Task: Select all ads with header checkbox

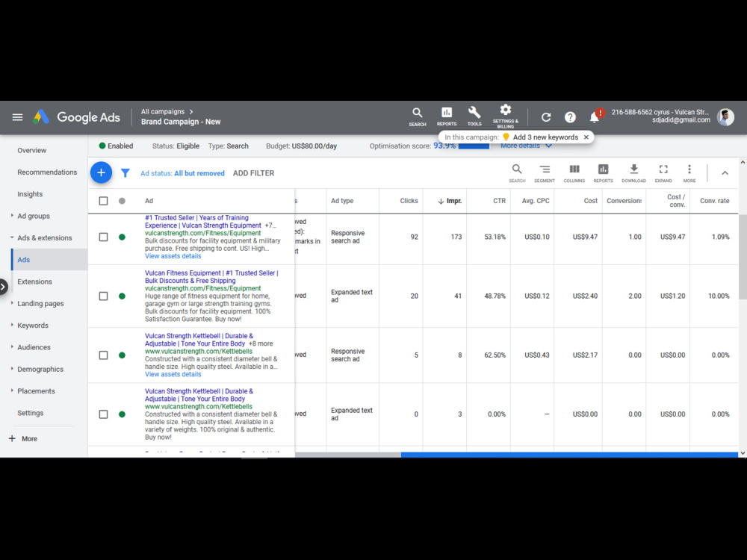Action: [103, 201]
